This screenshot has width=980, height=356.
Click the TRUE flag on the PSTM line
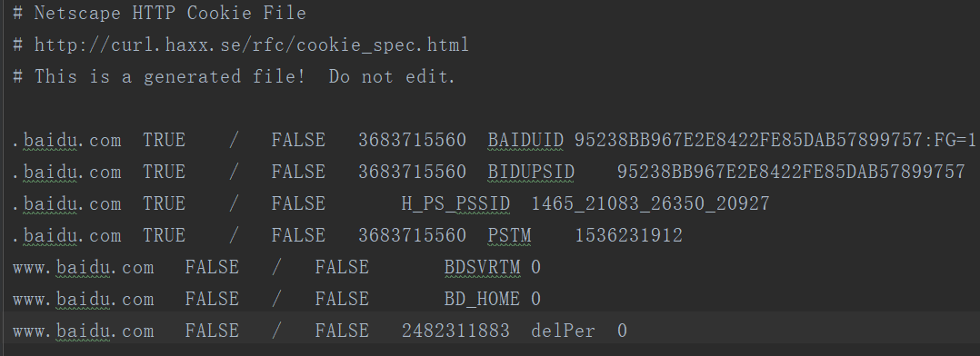(x=165, y=236)
